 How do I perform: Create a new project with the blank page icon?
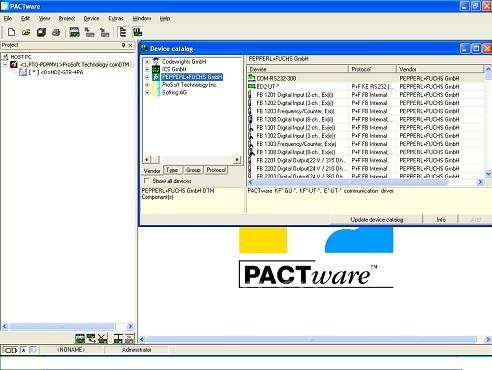[x=11, y=32]
